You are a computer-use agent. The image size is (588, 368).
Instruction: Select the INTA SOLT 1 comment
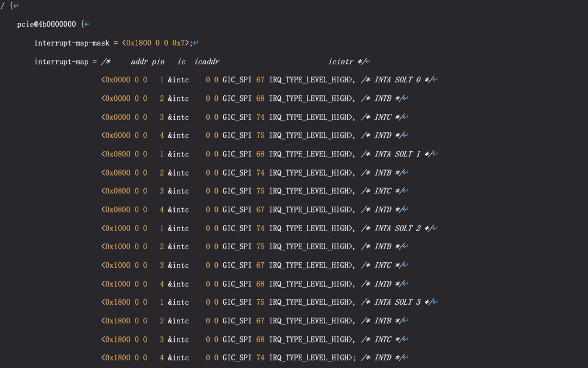point(398,154)
